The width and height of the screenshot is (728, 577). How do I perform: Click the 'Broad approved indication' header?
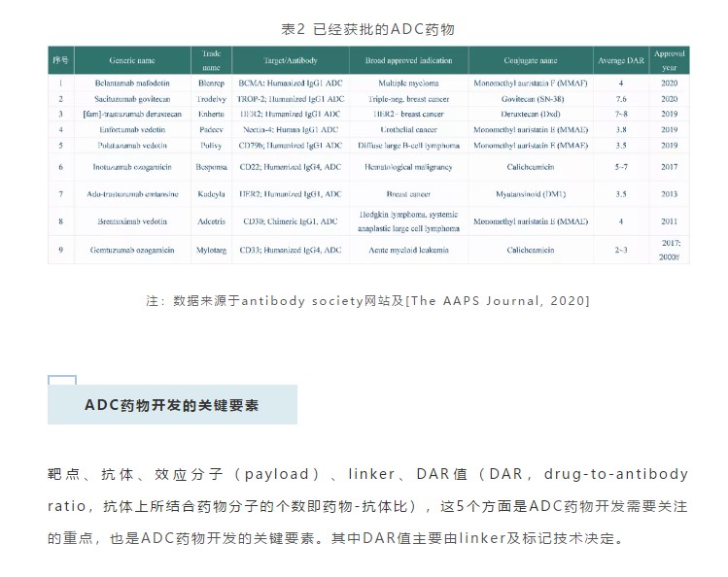point(408,60)
